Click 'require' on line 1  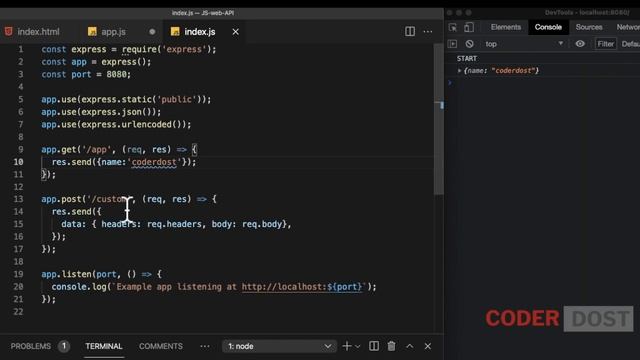click(x=139, y=49)
